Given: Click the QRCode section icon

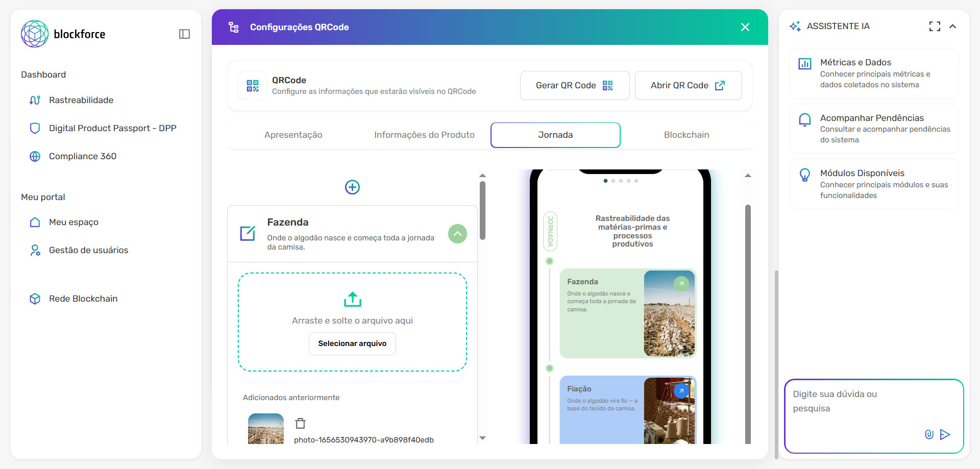Looking at the screenshot, I should (x=252, y=85).
